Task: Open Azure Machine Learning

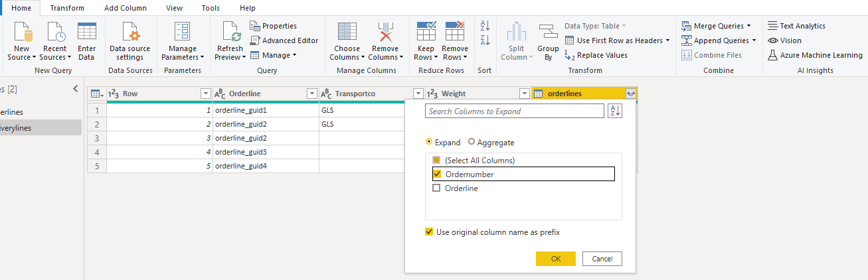Action: pos(815,55)
